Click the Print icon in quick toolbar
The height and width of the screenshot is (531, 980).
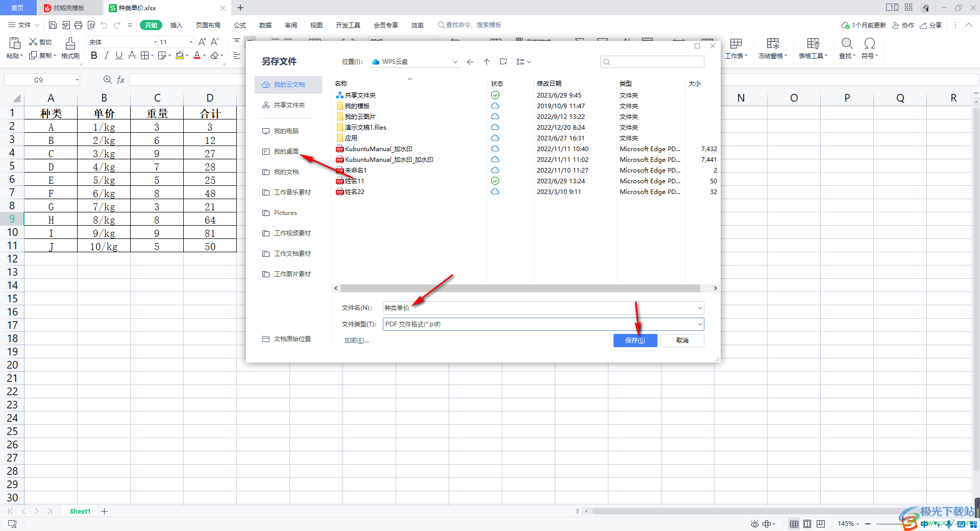pyautogui.click(x=78, y=25)
